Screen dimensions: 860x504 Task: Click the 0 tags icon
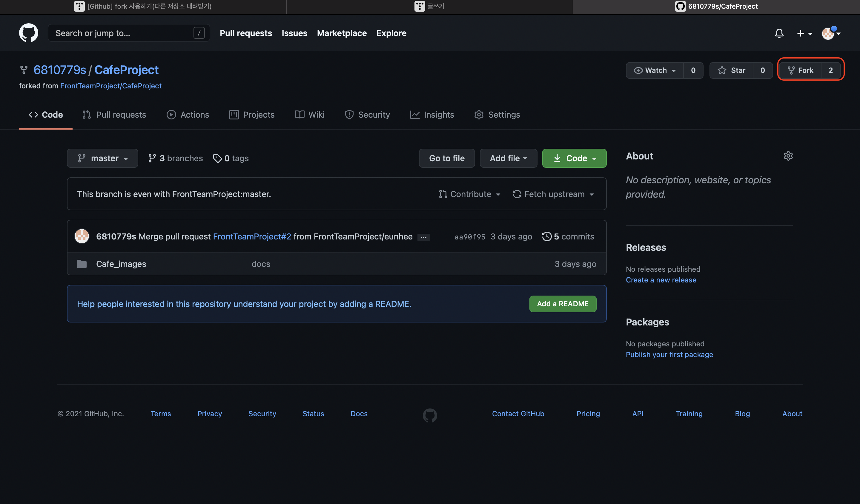click(217, 158)
